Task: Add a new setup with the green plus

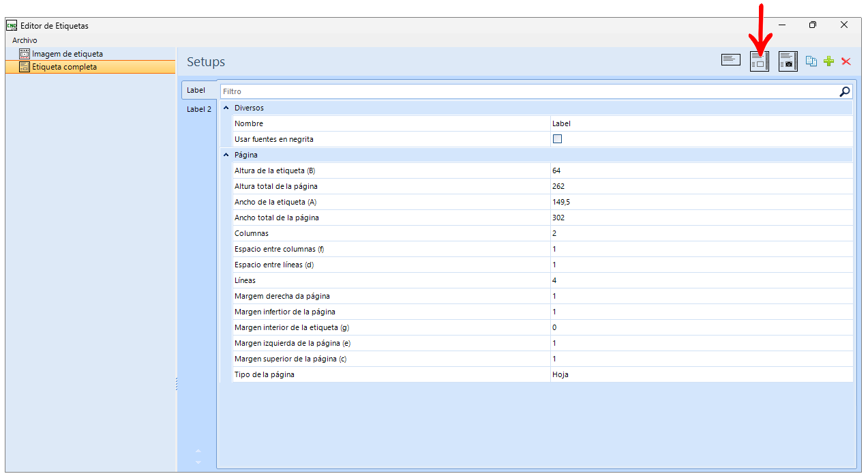Action: 829,61
